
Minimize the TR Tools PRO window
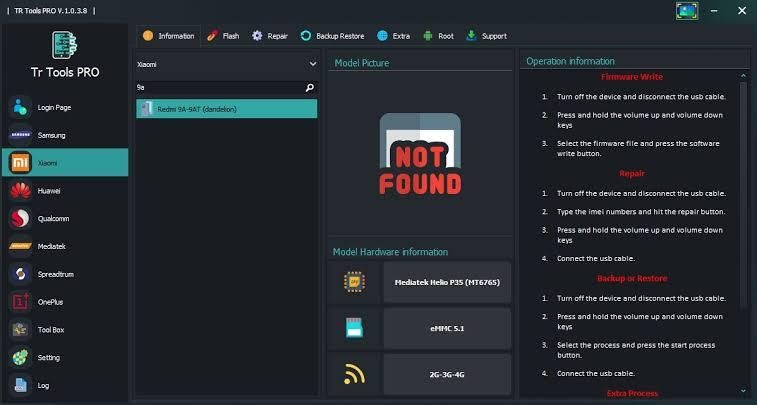(x=714, y=11)
